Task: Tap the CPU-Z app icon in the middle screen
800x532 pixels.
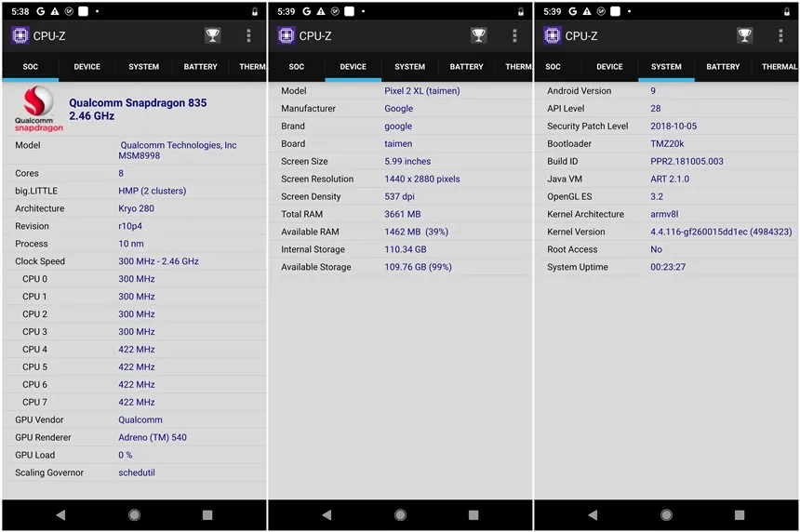Action: pyautogui.click(x=287, y=35)
